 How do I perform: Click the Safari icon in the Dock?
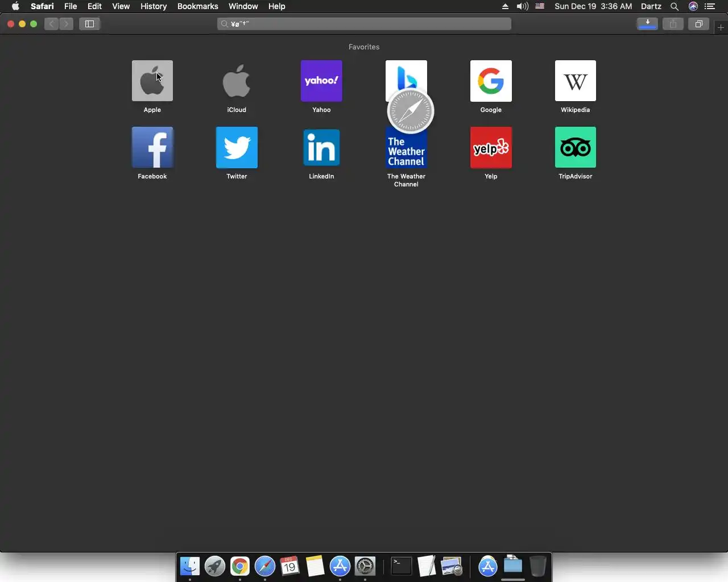(265, 566)
